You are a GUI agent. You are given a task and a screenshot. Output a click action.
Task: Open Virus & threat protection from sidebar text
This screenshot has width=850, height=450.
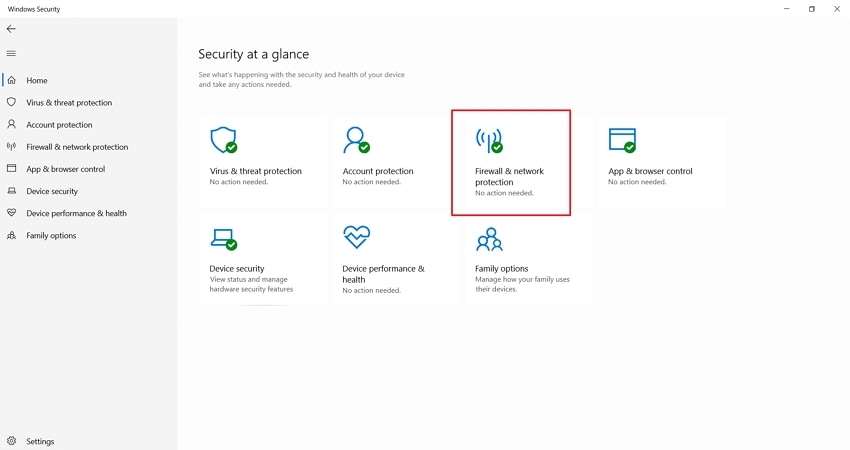click(69, 102)
